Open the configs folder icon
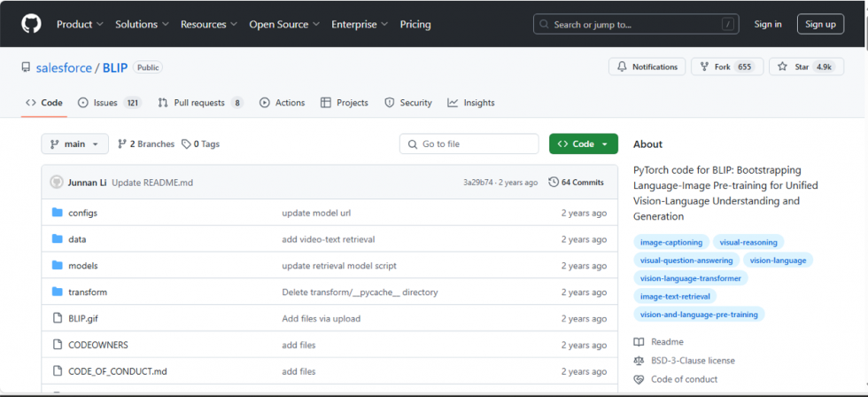 click(x=57, y=213)
